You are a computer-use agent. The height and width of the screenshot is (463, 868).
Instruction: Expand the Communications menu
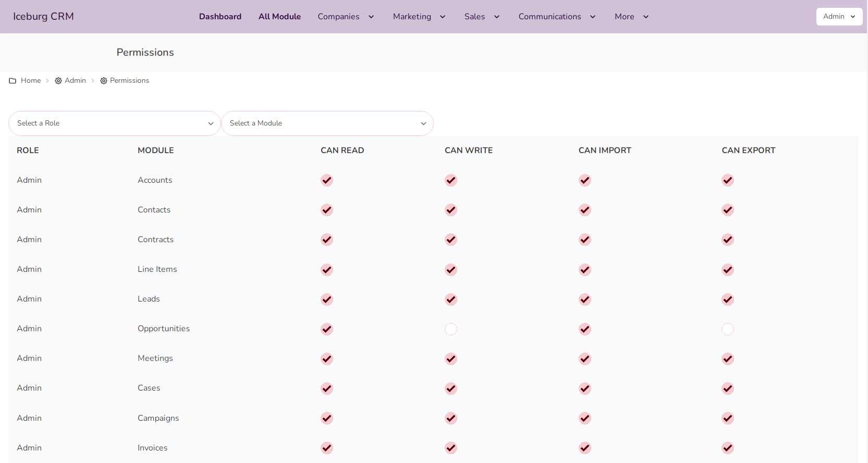pyautogui.click(x=557, y=17)
